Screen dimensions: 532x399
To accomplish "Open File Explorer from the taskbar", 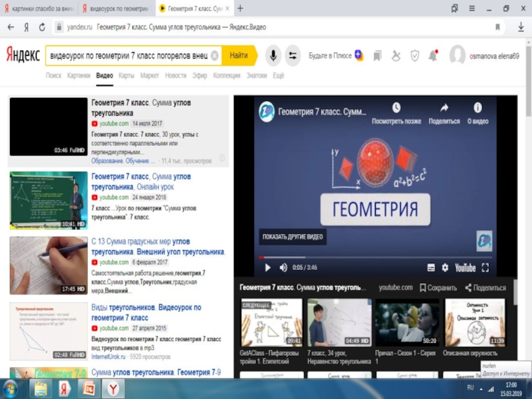I will pos(41,389).
